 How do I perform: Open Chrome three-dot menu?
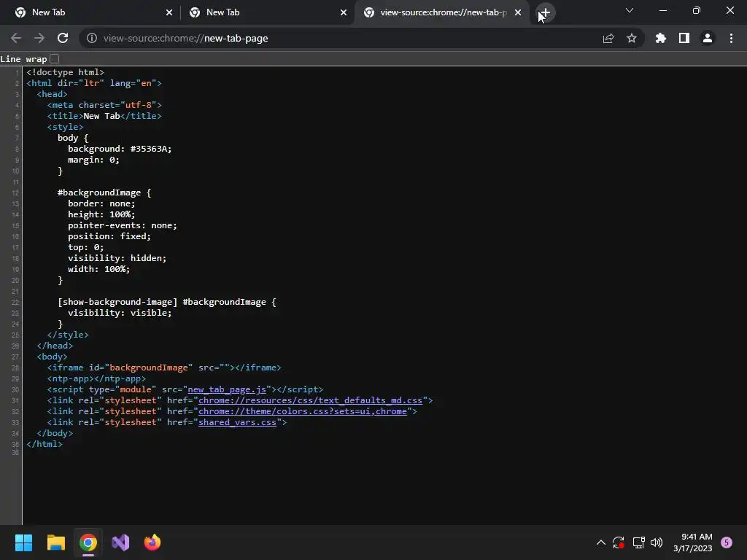(731, 38)
